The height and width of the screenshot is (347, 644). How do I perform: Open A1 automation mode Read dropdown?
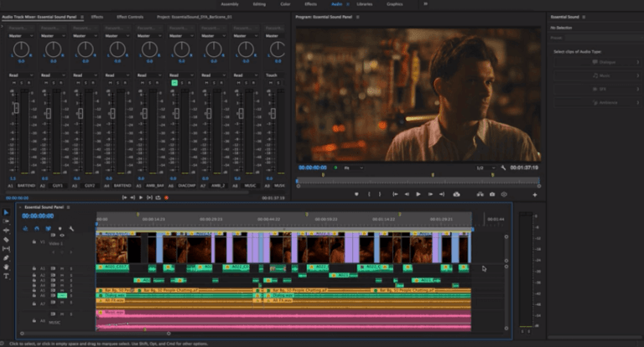[20, 75]
